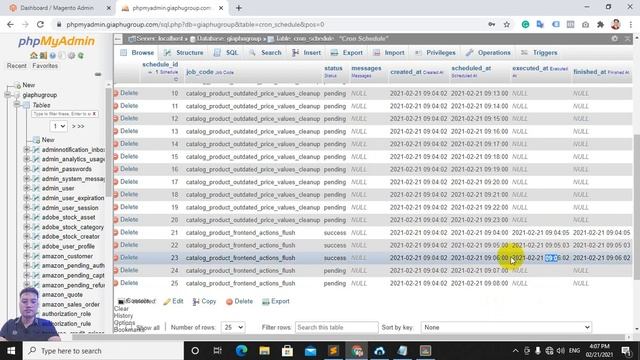Open phpMyAdmin Home icon in sidebar
Viewport: 640px width, 360px height.
coord(33,56)
